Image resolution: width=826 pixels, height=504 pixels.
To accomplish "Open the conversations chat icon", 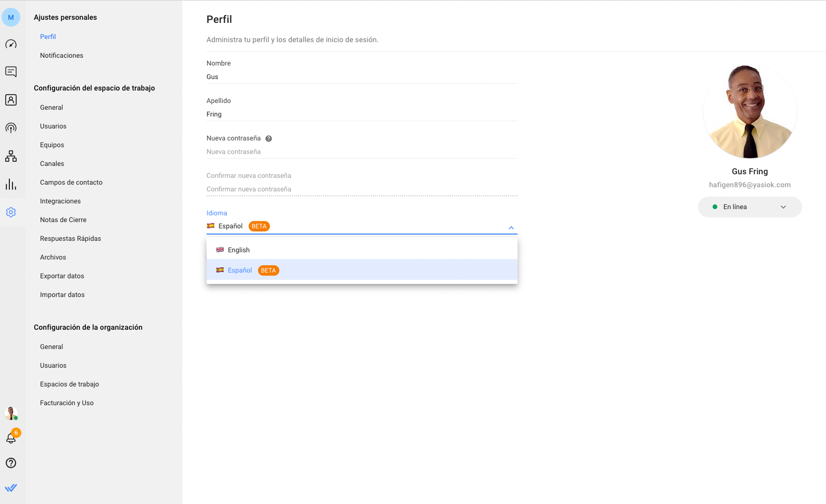I will 11,72.
